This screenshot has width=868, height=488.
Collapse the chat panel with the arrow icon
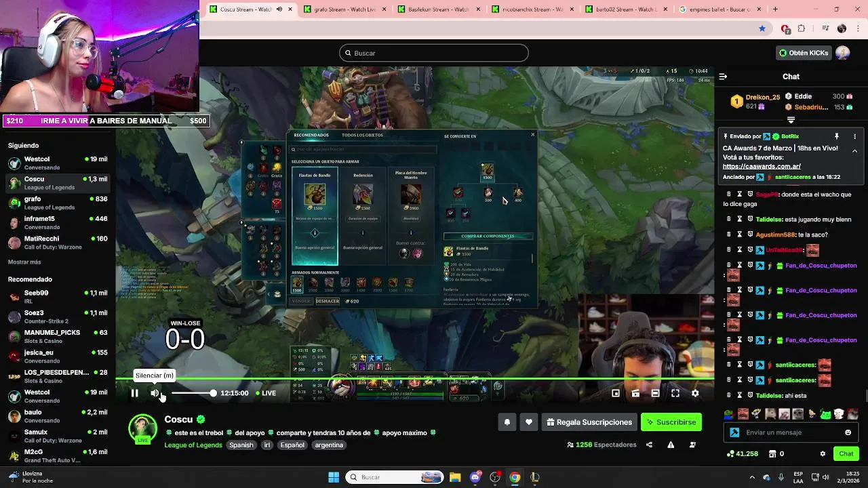click(x=723, y=77)
